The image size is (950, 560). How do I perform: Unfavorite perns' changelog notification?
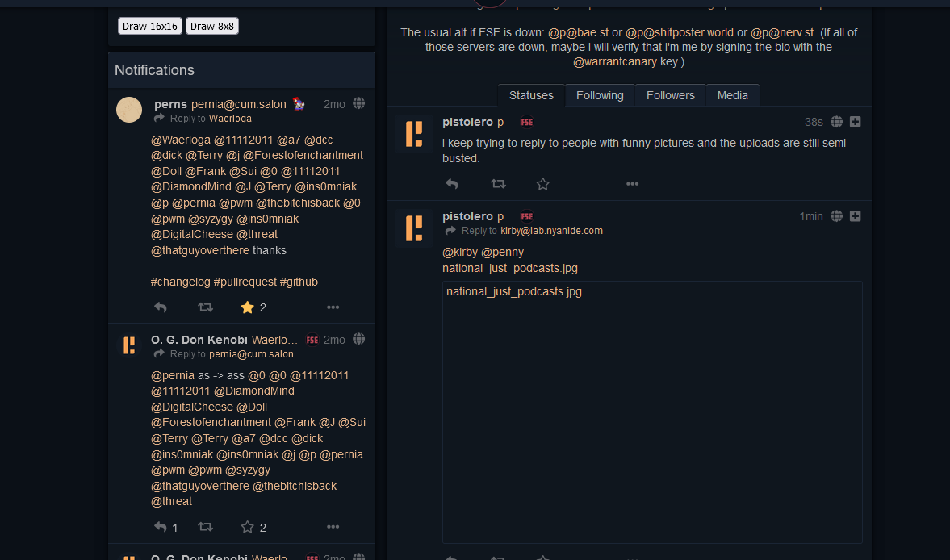247,307
